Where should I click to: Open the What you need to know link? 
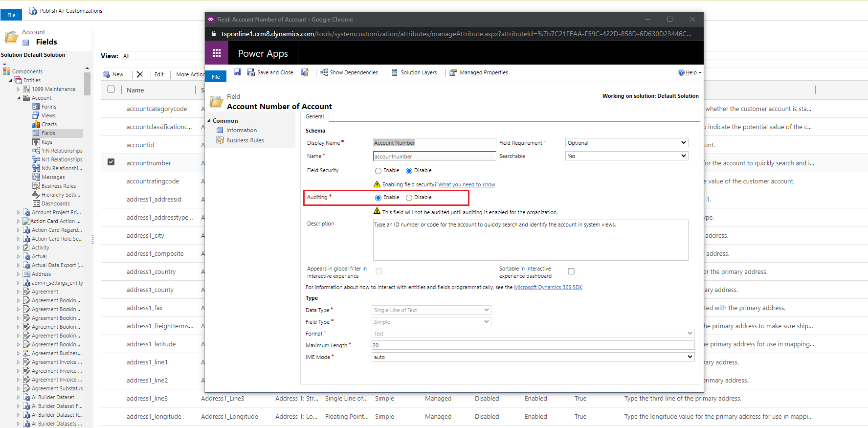pyautogui.click(x=467, y=184)
